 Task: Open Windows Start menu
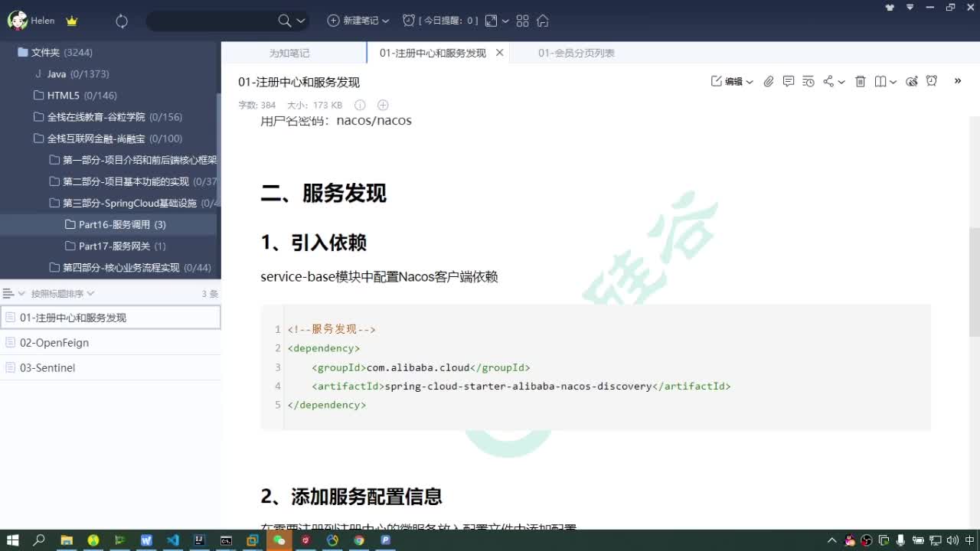(12, 540)
